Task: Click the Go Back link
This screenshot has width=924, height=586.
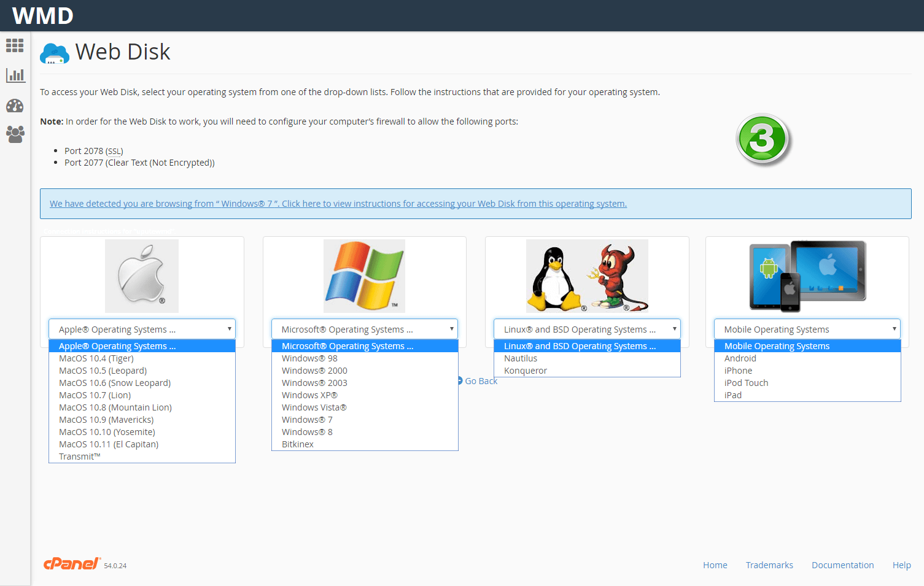Action: pos(478,381)
